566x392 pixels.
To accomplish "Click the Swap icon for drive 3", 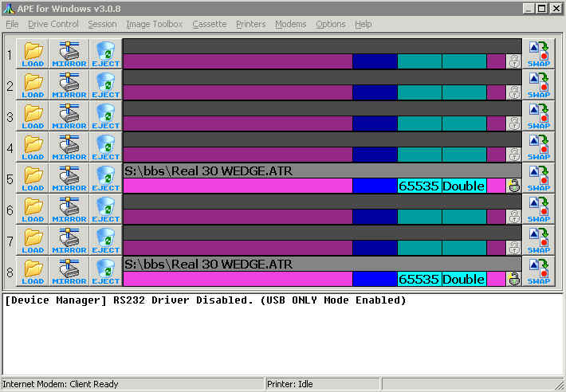I will point(539,116).
